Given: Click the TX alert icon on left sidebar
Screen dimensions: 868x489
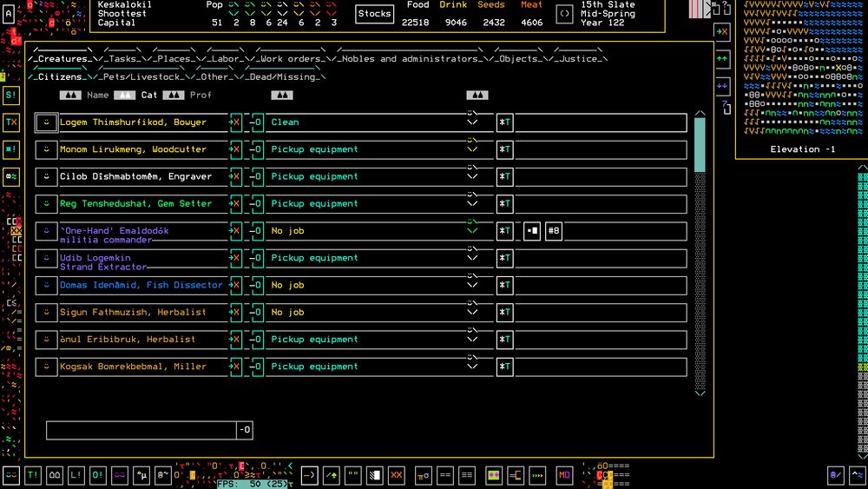Looking at the screenshot, I should [x=11, y=122].
